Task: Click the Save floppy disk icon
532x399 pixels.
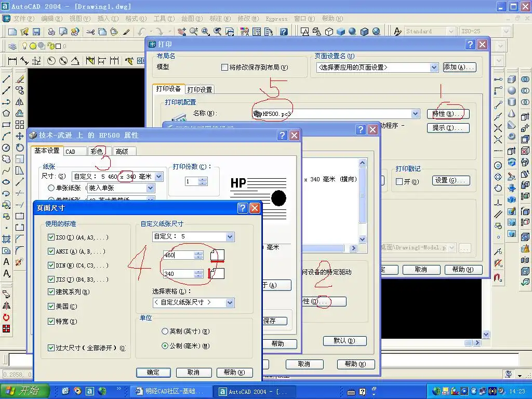Action: coord(36,32)
